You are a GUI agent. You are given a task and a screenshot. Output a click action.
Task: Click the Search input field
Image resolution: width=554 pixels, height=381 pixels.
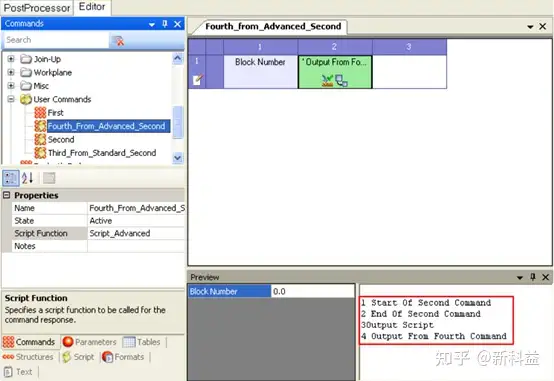[56, 40]
